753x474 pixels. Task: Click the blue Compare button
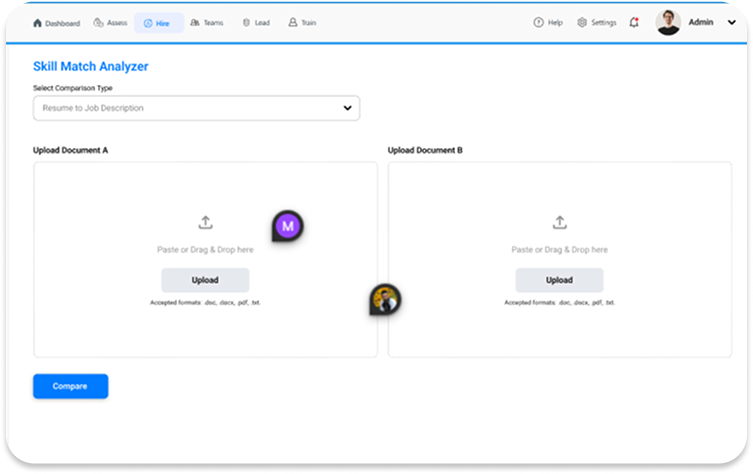pyautogui.click(x=70, y=386)
